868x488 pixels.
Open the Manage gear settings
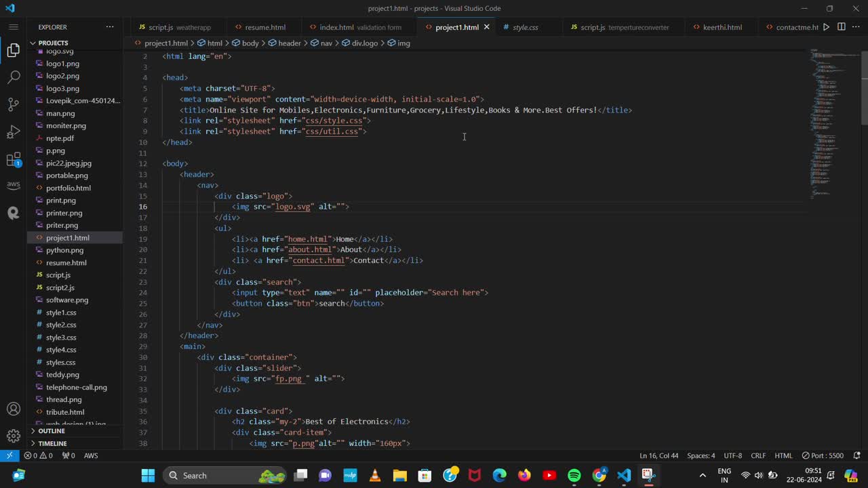pos(14,436)
